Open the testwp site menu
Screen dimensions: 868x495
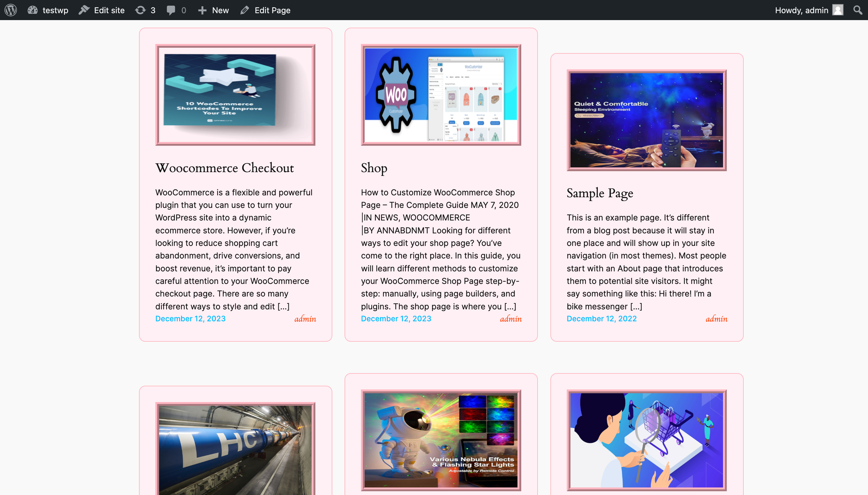(x=48, y=10)
